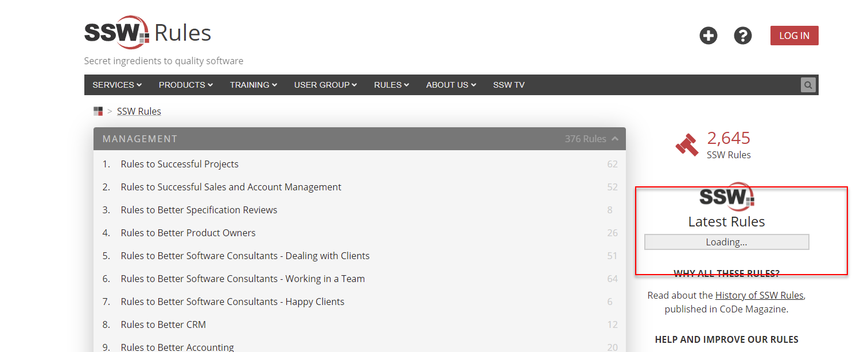868x352 pixels.
Task: Open the search magnifier icon
Action: (x=808, y=84)
